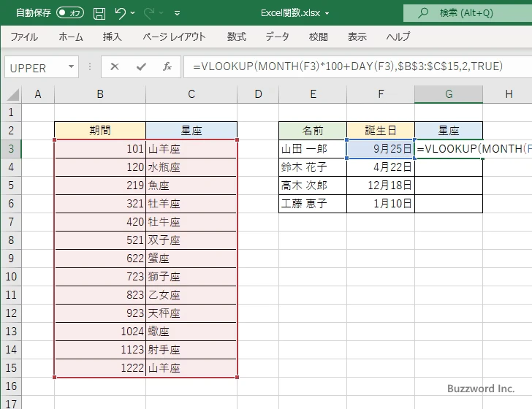This screenshot has width=532, height=409.
Task: Click cell containing 牡牛座
Action: click(x=191, y=222)
